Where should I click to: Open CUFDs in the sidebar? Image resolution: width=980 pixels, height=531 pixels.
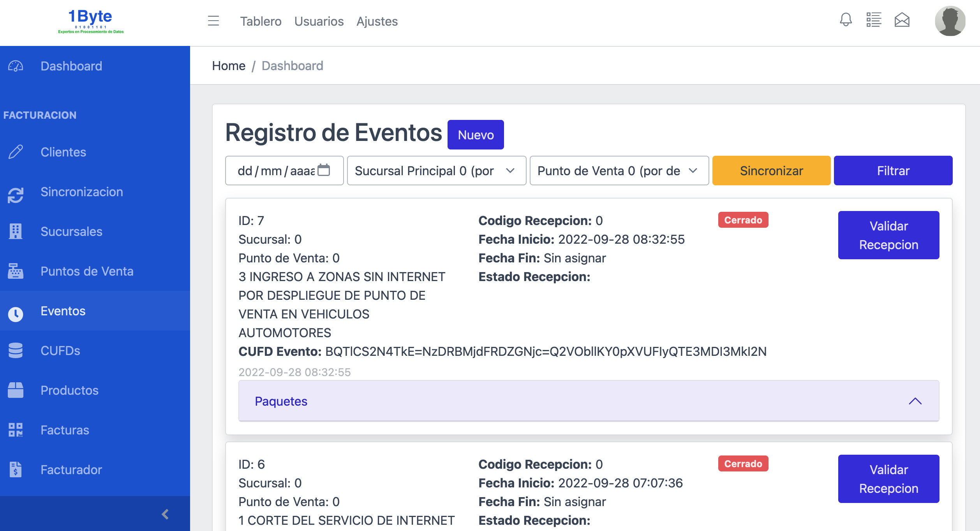coord(60,351)
